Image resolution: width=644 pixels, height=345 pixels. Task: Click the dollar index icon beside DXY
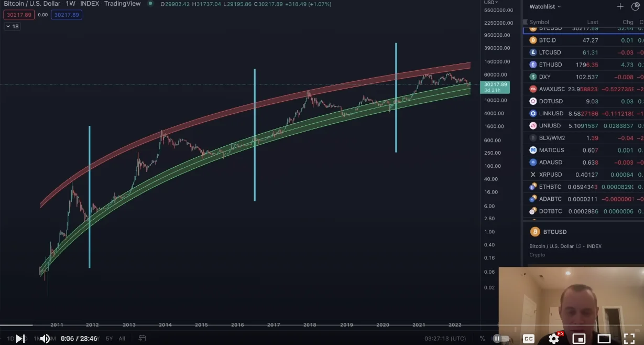pos(533,77)
